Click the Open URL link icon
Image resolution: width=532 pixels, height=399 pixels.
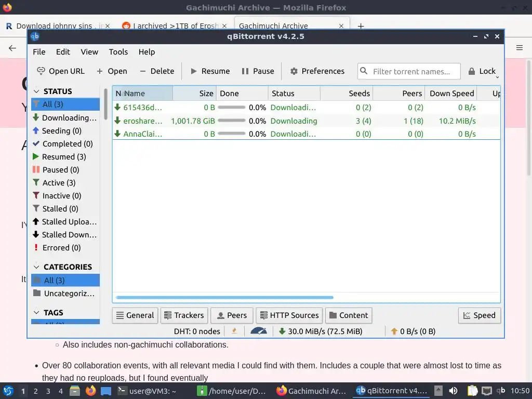coord(41,71)
